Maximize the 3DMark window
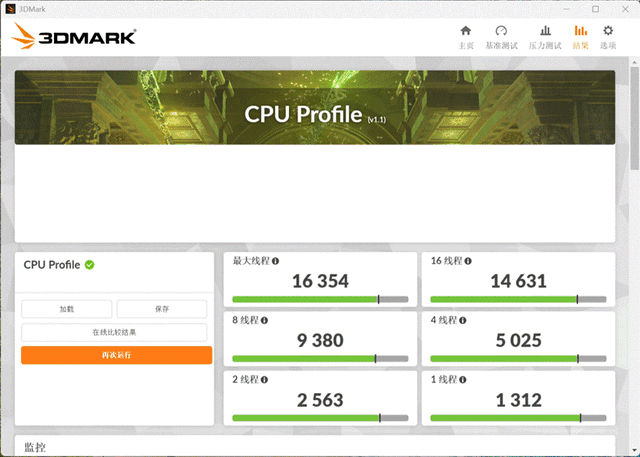 pos(596,9)
